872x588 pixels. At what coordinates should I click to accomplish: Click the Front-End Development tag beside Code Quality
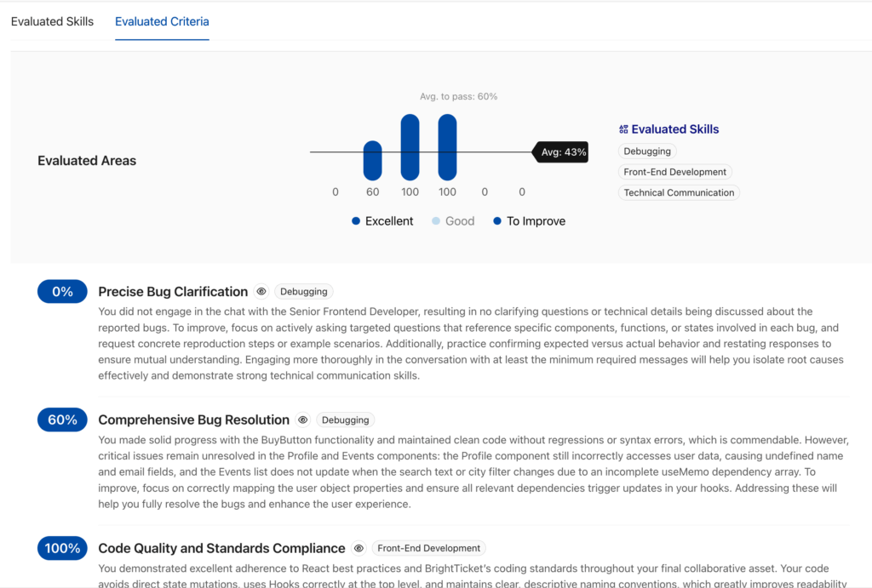[x=429, y=549]
